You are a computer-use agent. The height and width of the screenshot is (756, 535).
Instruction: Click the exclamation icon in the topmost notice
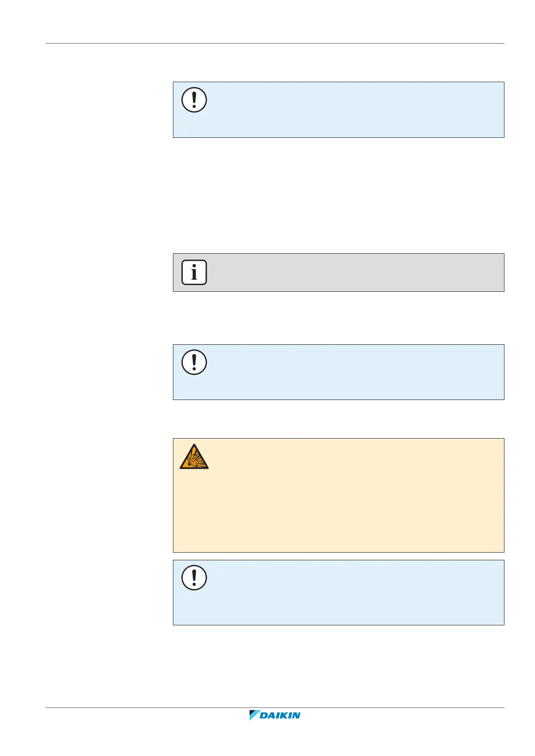coord(194,100)
